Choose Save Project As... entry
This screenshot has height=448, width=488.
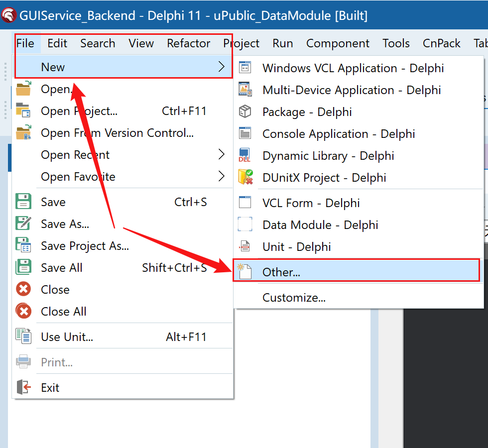point(123,246)
